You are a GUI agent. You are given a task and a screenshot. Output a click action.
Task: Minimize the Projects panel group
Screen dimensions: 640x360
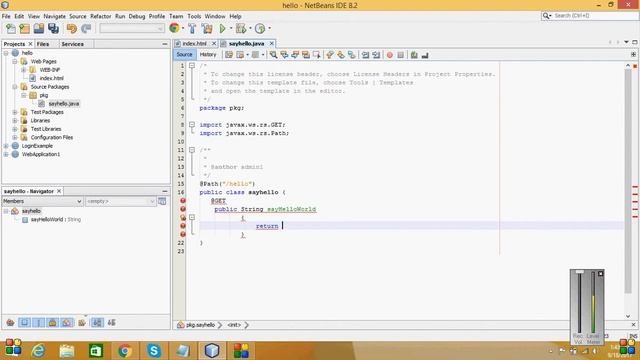(165, 44)
